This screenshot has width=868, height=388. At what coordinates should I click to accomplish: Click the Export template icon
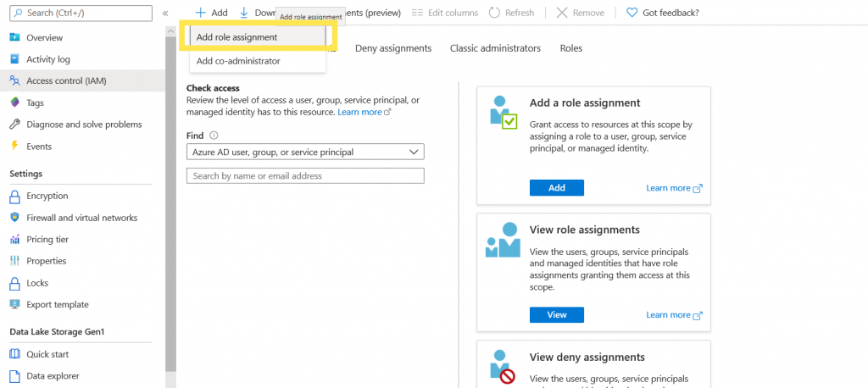pyautogui.click(x=15, y=304)
